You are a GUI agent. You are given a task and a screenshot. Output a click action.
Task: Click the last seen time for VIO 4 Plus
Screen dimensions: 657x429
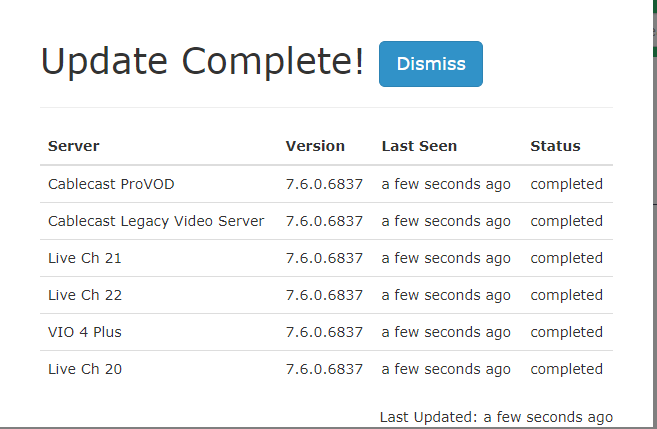pyautogui.click(x=446, y=332)
